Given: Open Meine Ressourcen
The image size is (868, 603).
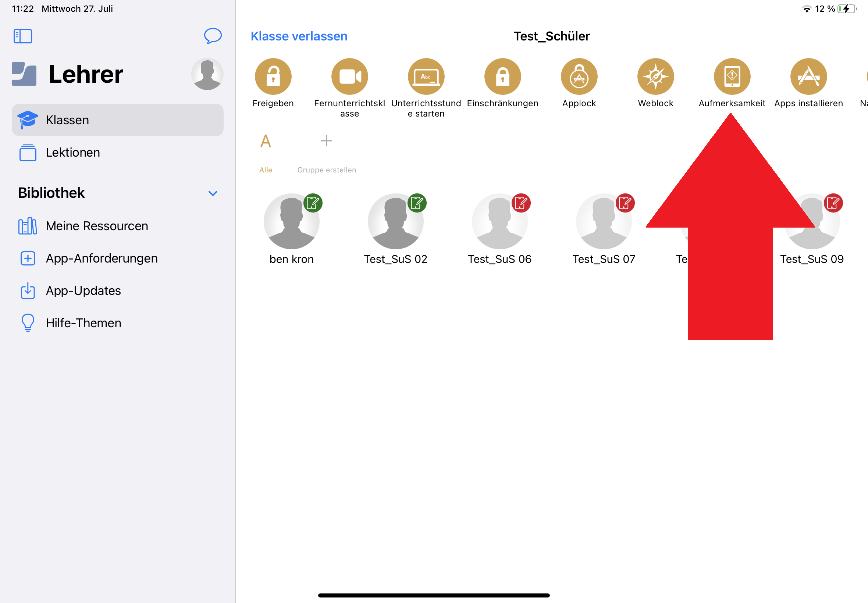Looking at the screenshot, I should click(x=118, y=226).
